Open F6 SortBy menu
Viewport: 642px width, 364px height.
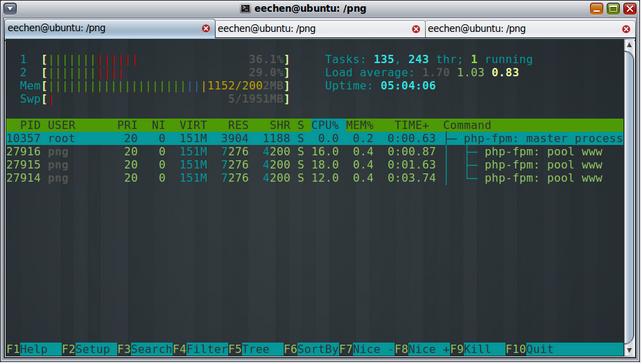coord(311,349)
